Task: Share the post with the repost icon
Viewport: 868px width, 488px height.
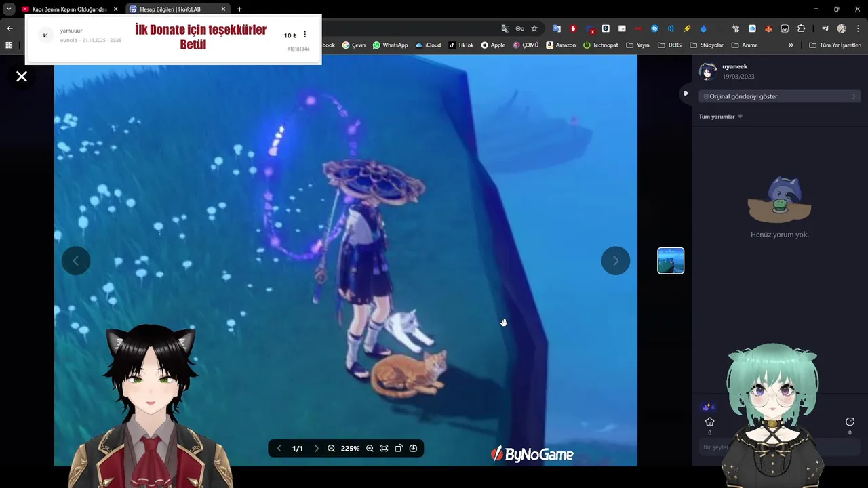Action: coord(850,422)
